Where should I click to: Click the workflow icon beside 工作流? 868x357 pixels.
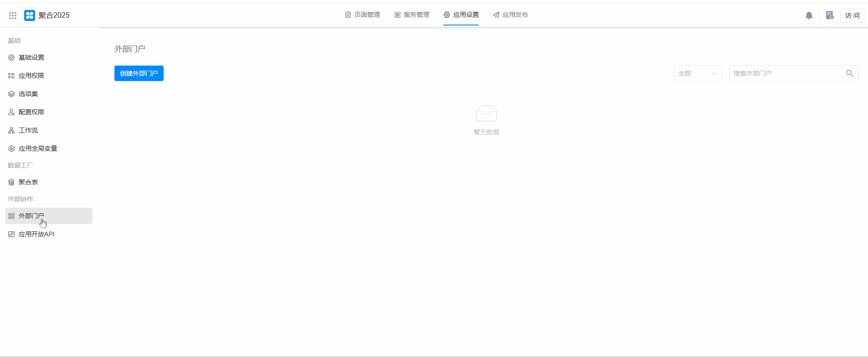[x=11, y=131]
